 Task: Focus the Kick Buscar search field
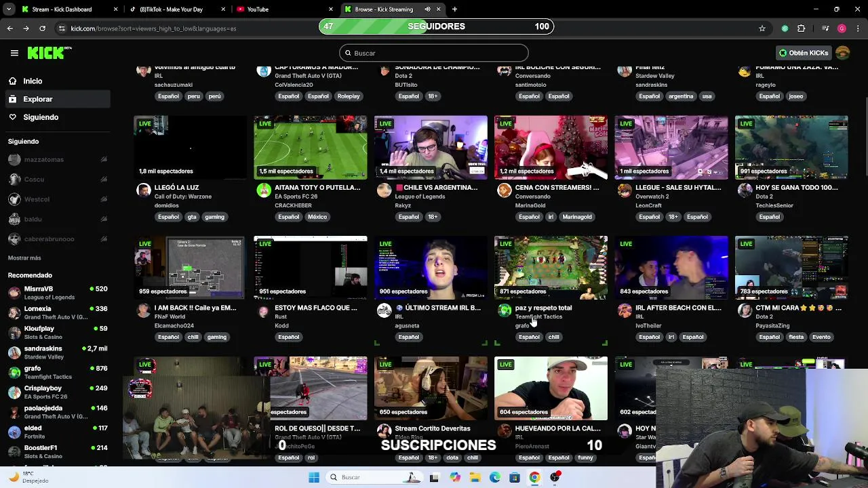pyautogui.click(x=434, y=53)
